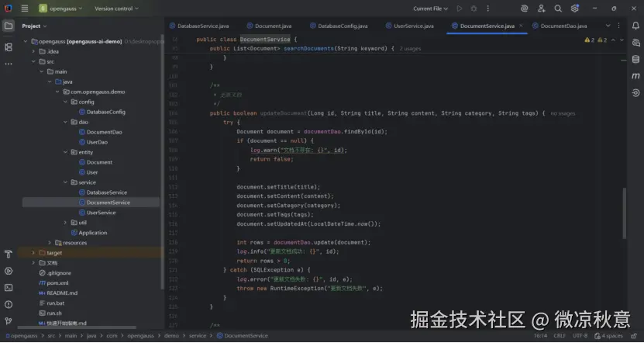The width and height of the screenshot is (644, 343).
Task: Open more run actions menu
Action: pos(488,9)
